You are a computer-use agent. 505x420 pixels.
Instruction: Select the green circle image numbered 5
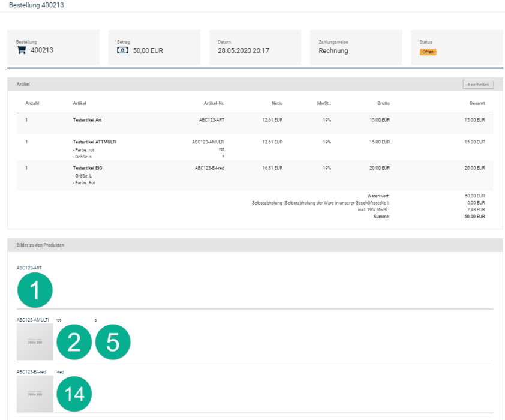[113, 342]
